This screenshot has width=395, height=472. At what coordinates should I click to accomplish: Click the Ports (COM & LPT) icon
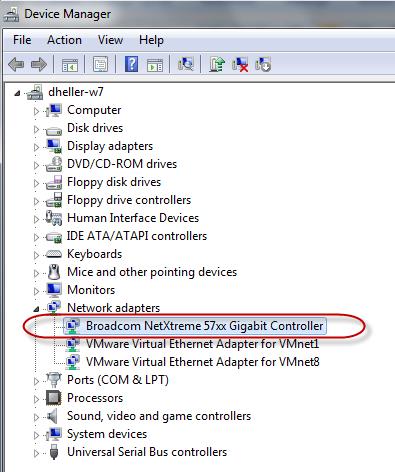point(54,380)
